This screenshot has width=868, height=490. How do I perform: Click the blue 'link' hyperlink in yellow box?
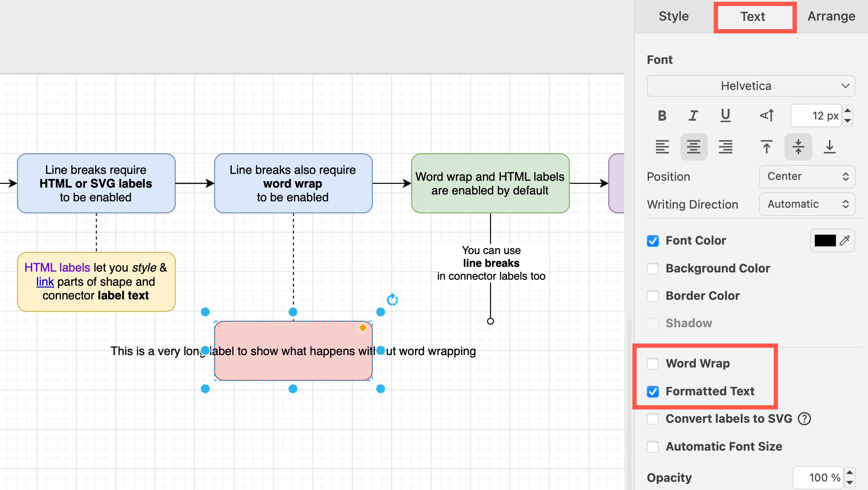[x=45, y=282]
